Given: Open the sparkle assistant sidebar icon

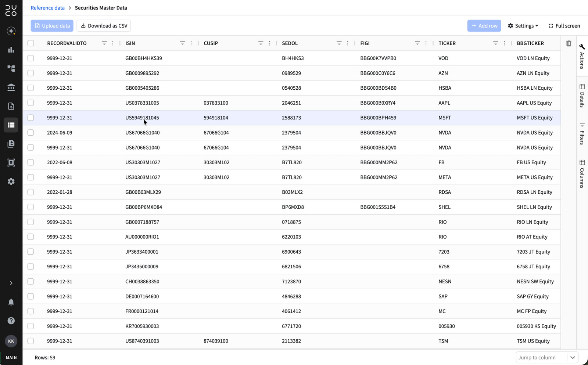Looking at the screenshot, I should point(11,31).
